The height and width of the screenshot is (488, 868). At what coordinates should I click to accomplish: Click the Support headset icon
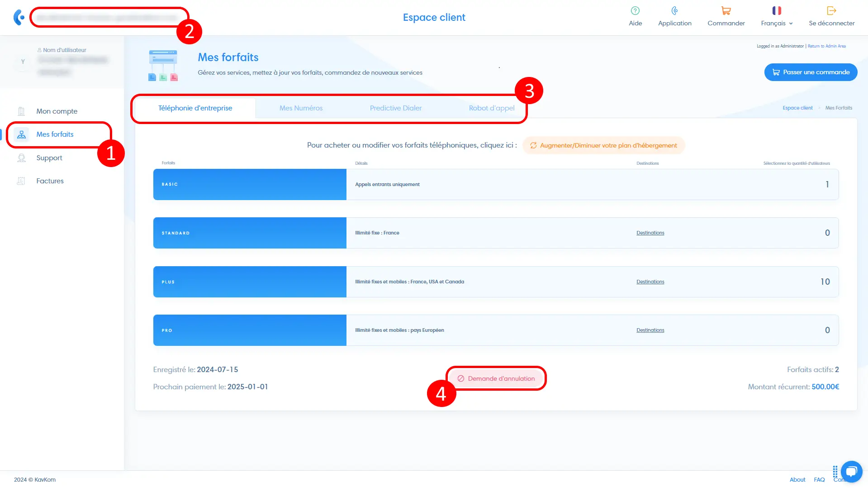pyautogui.click(x=21, y=158)
